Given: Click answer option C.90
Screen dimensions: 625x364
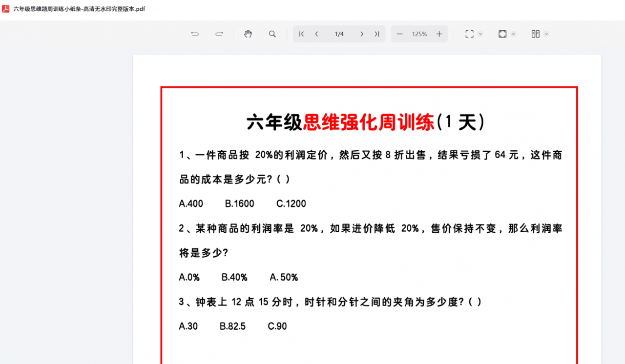Looking at the screenshot, I should tap(277, 326).
